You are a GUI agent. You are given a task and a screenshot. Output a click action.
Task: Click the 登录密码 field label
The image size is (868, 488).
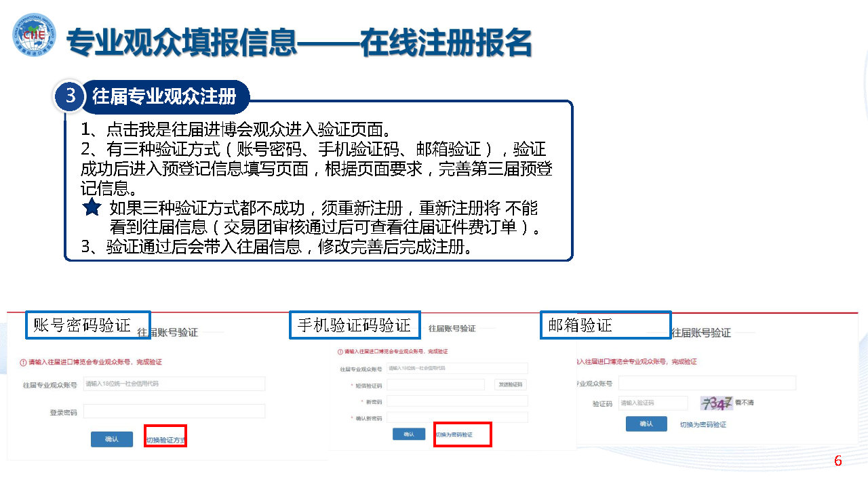(63, 412)
